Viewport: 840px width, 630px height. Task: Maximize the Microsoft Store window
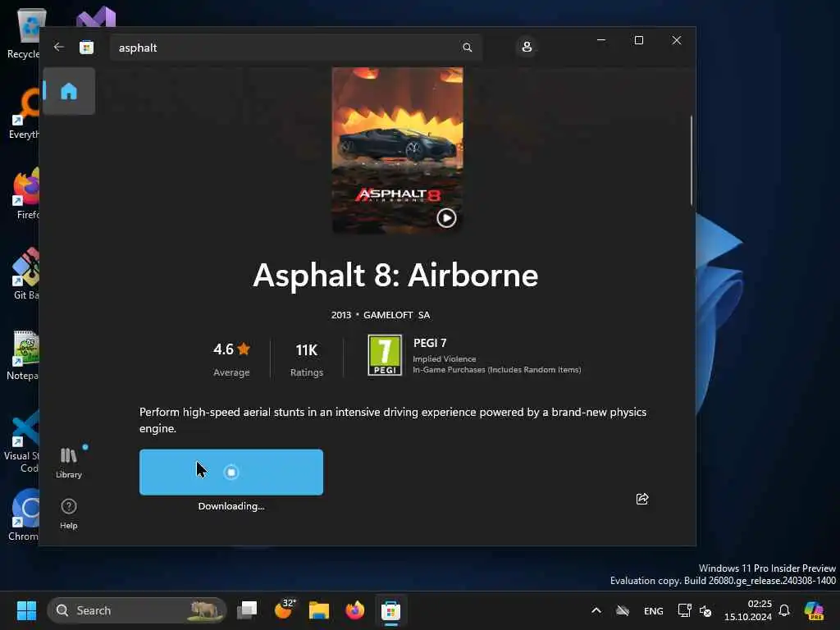[638, 40]
